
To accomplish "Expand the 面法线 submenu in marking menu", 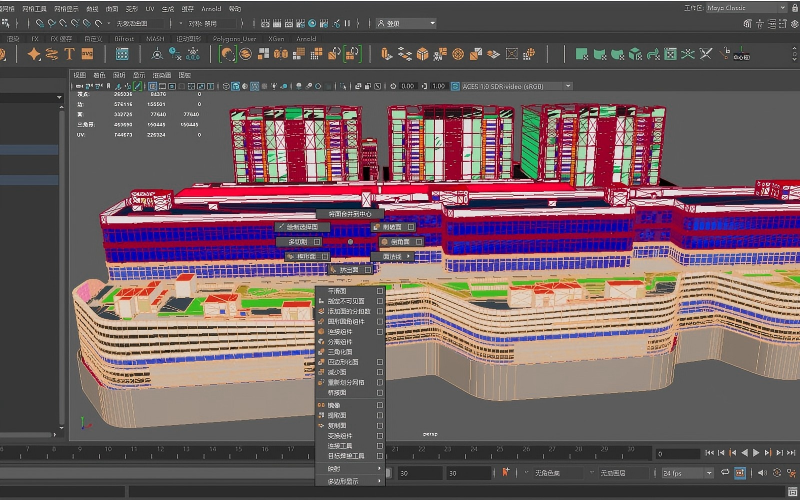I will (x=392, y=257).
